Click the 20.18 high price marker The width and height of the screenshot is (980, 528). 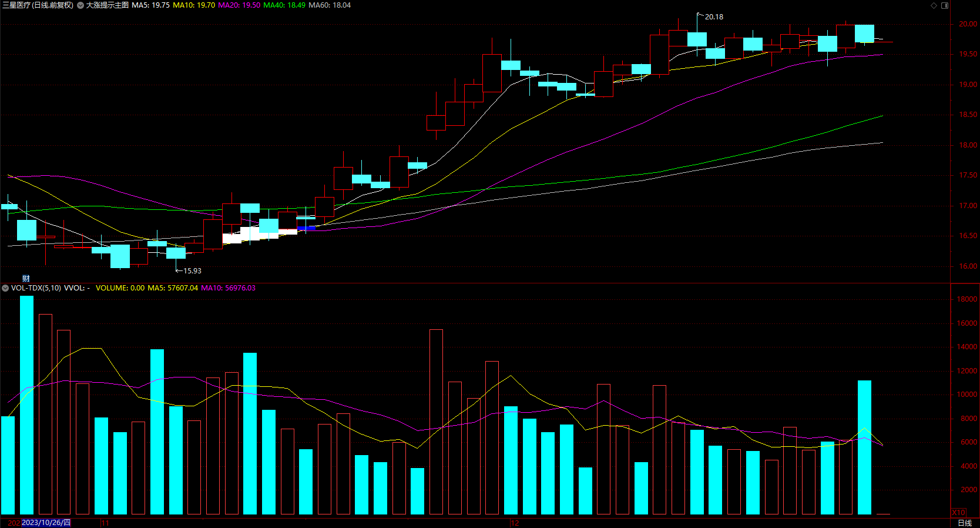[x=714, y=17]
